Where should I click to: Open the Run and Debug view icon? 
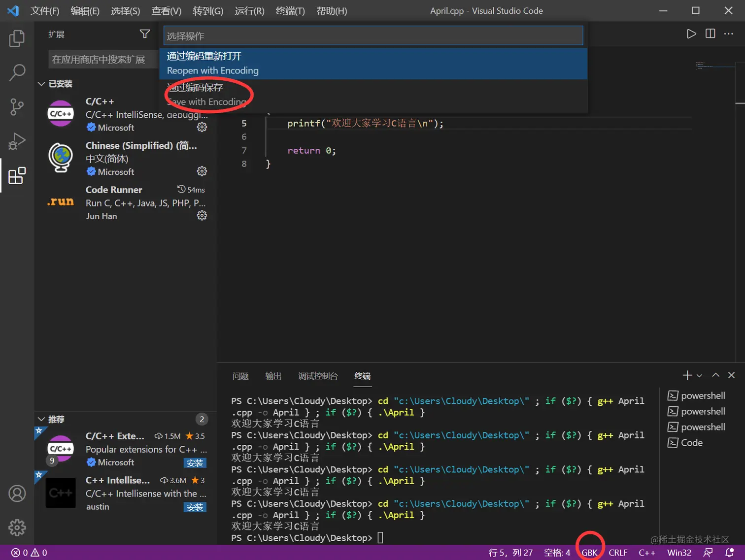coord(17,141)
